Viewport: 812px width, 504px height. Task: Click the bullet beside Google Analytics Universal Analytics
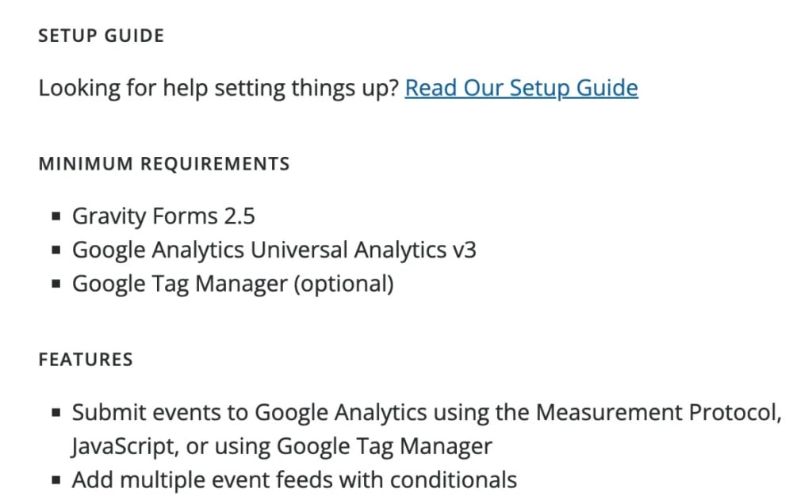56,250
